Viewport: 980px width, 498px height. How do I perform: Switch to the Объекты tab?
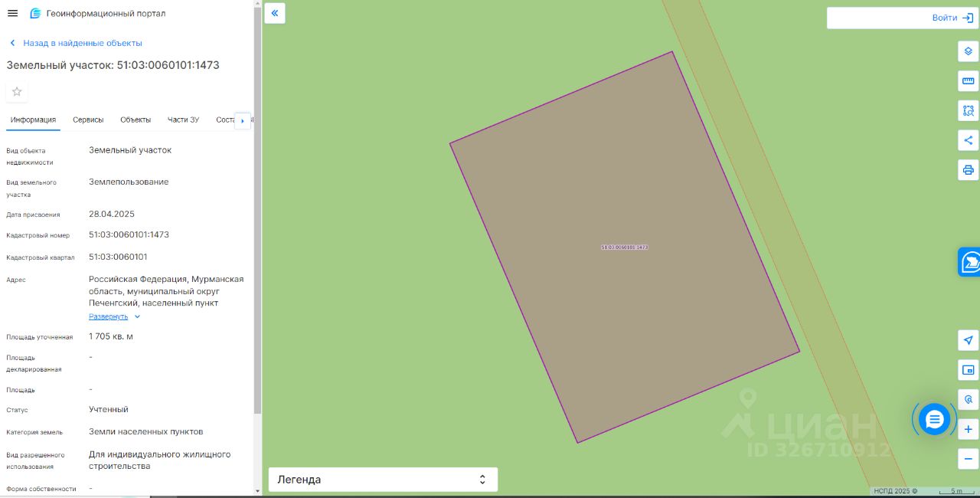(136, 120)
